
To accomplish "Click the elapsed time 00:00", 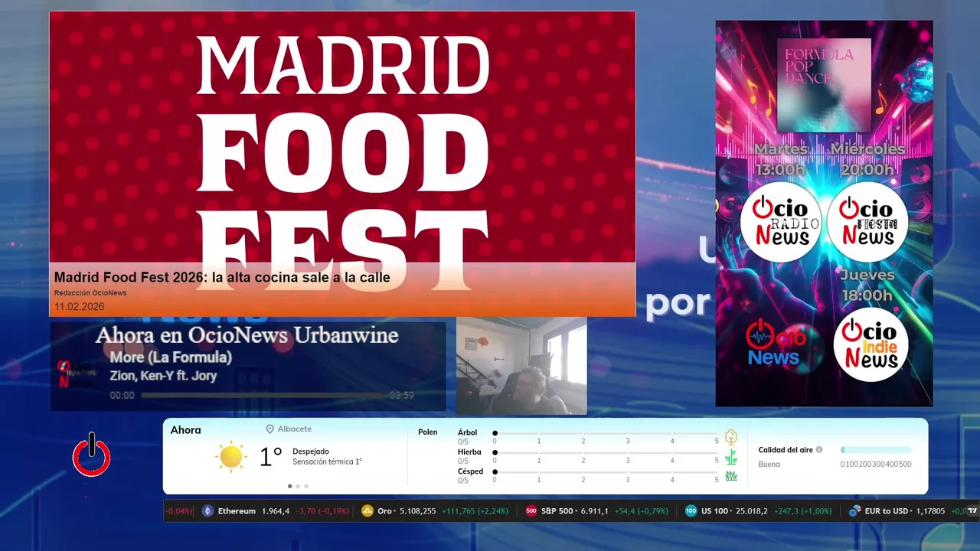I will click(122, 396).
